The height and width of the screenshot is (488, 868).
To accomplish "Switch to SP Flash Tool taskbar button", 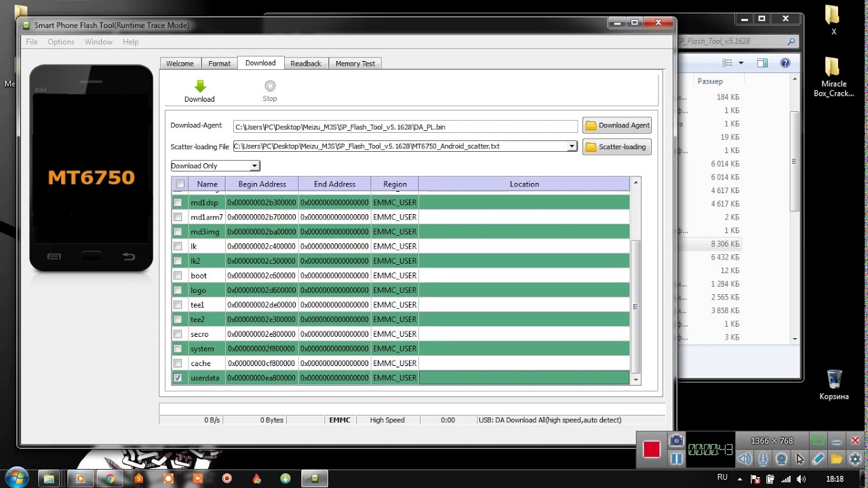I will tap(315, 479).
